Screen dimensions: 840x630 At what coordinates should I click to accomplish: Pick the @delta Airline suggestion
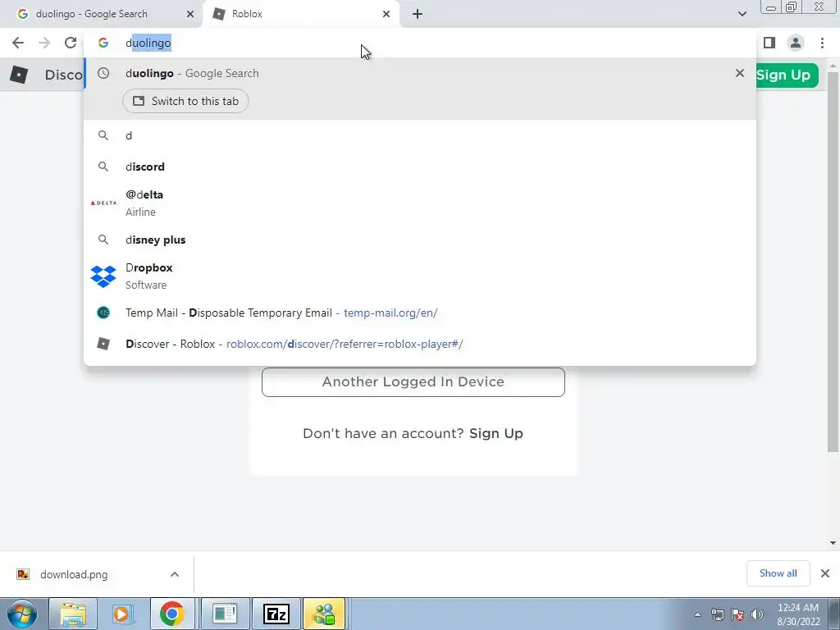(420, 203)
